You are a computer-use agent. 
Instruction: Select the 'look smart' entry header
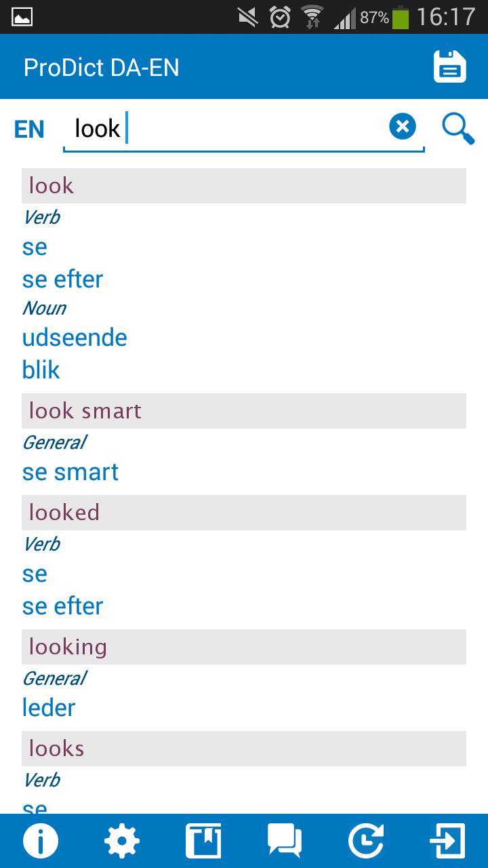244,411
